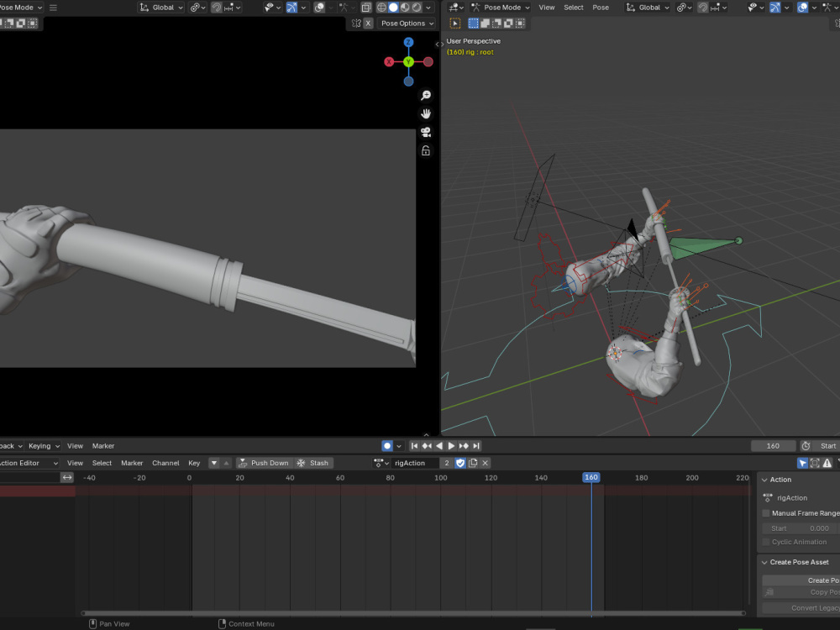The image size is (840, 630).
Task: Open visibility filter dropdown in right viewport
Action: tap(755, 8)
